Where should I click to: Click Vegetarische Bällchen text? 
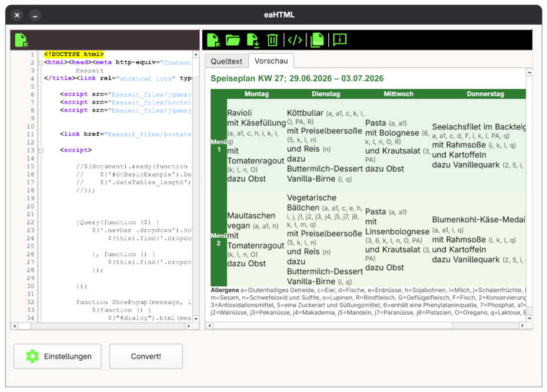click(312, 202)
